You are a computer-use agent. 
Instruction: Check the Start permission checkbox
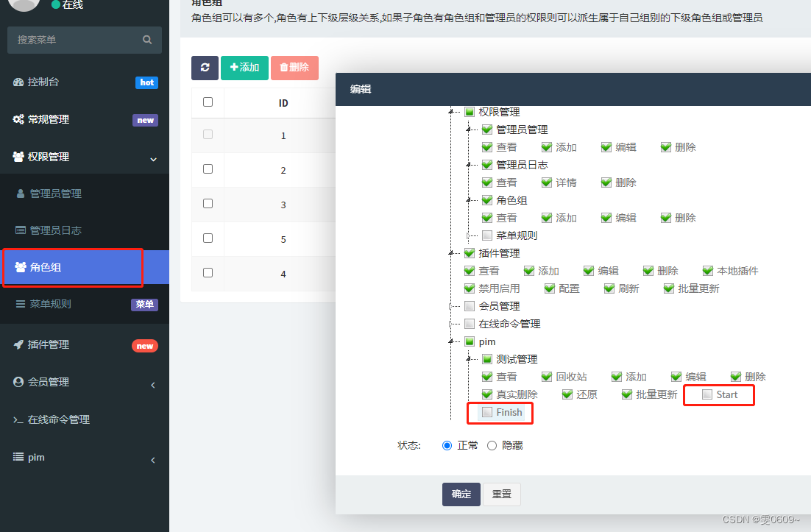(x=707, y=394)
